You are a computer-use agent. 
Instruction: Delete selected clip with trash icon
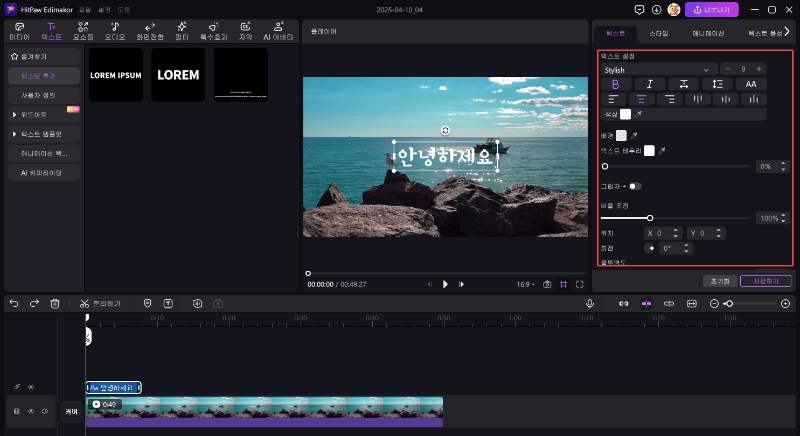point(55,303)
